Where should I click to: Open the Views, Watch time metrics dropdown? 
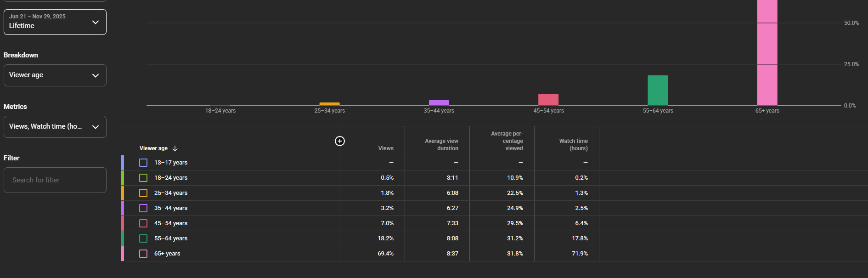[55, 127]
